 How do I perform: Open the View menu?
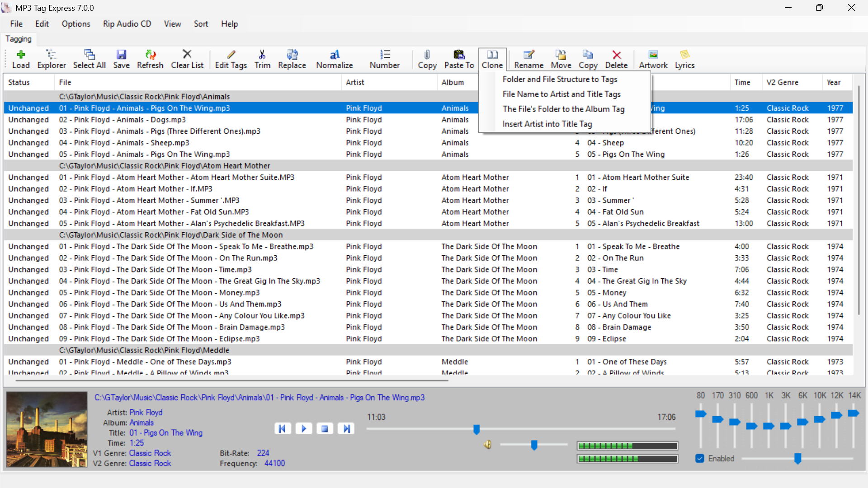pyautogui.click(x=172, y=24)
